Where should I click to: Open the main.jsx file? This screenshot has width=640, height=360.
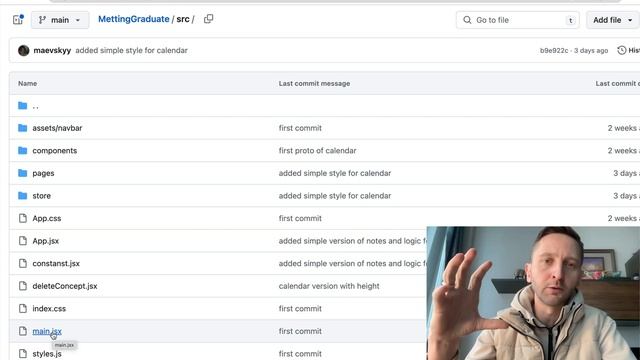47,331
